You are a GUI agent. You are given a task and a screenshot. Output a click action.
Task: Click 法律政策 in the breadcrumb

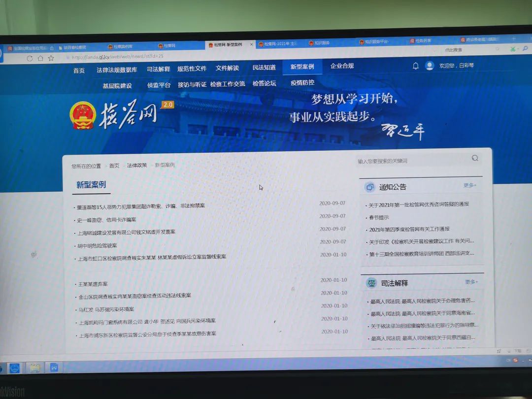point(137,165)
